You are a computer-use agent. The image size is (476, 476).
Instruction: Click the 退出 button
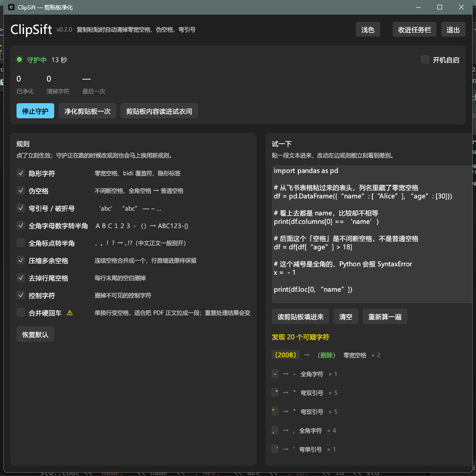(x=453, y=29)
